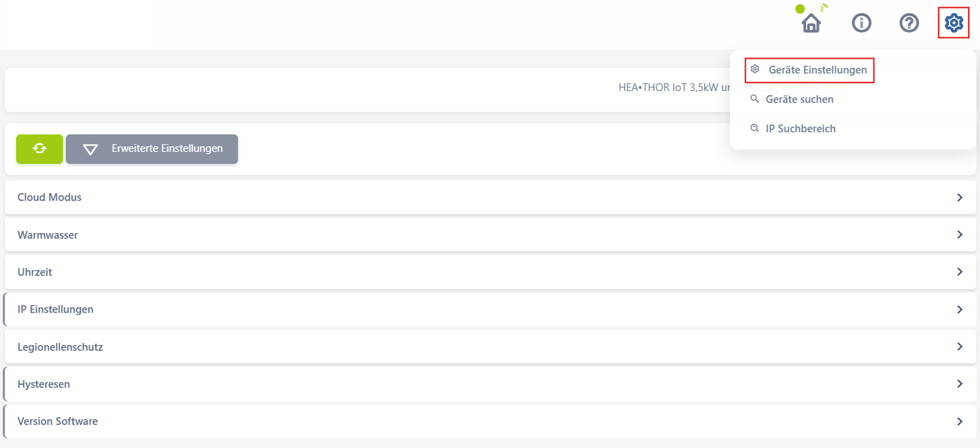Click the gear icon beside Geräte Einstellungen
The width and height of the screenshot is (980, 448).
(x=755, y=69)
